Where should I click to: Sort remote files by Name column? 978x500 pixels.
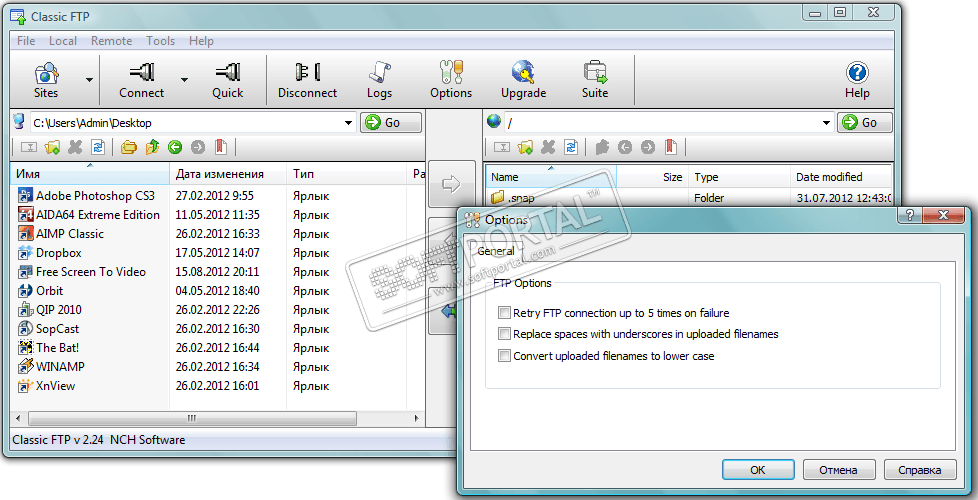(551, 177)
